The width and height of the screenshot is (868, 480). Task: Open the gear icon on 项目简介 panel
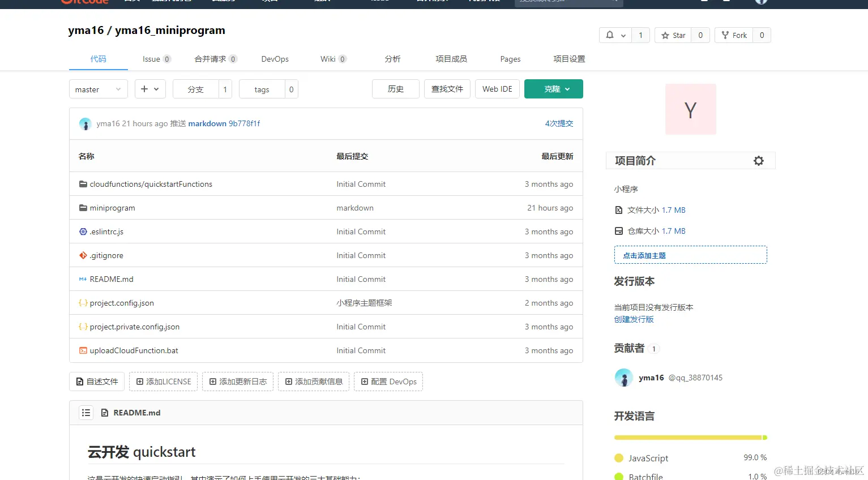click(x=759, y=160)
